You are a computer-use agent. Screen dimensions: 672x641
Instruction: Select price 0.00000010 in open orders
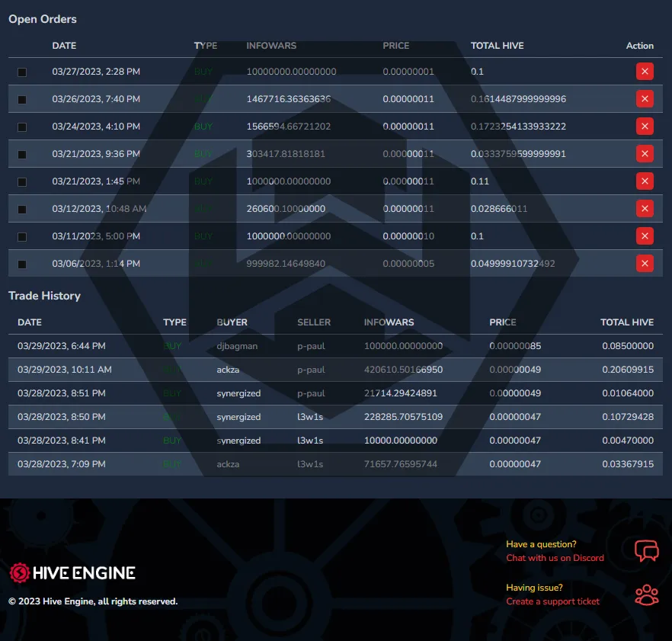408,236
